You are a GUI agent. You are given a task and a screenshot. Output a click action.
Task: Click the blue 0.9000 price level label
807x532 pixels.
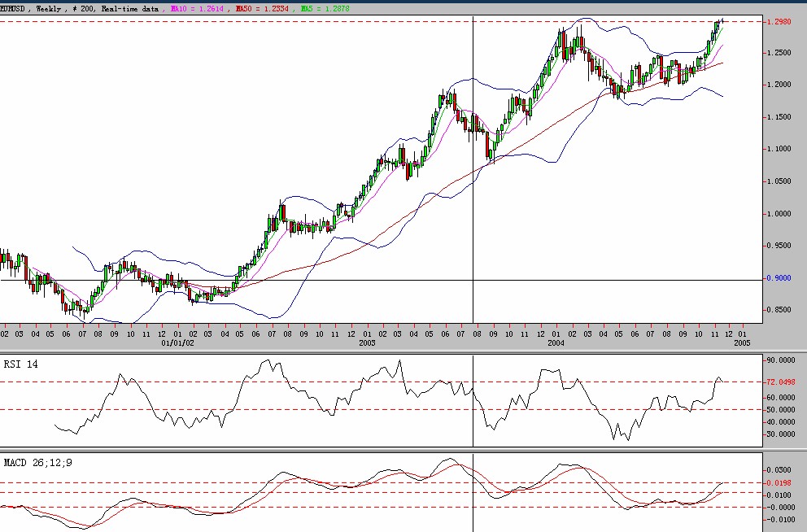click(779, 278)
